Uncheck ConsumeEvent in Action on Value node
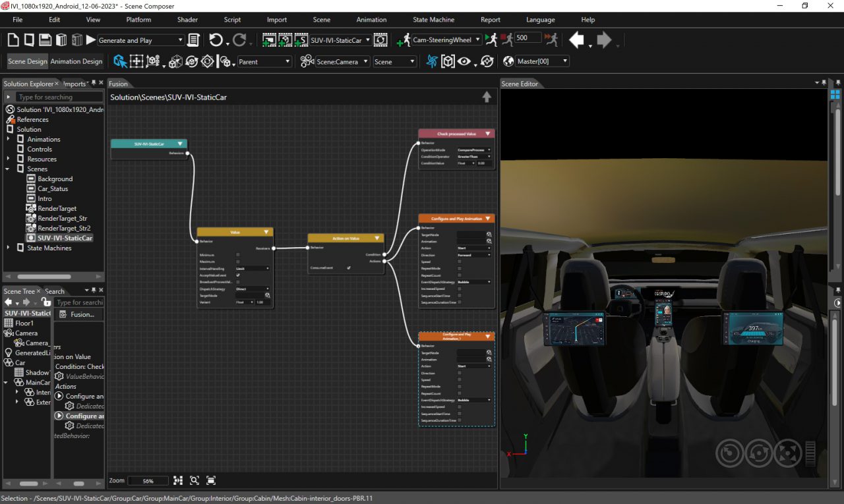This screenshot has width=844, height=504. click(349, 268)
